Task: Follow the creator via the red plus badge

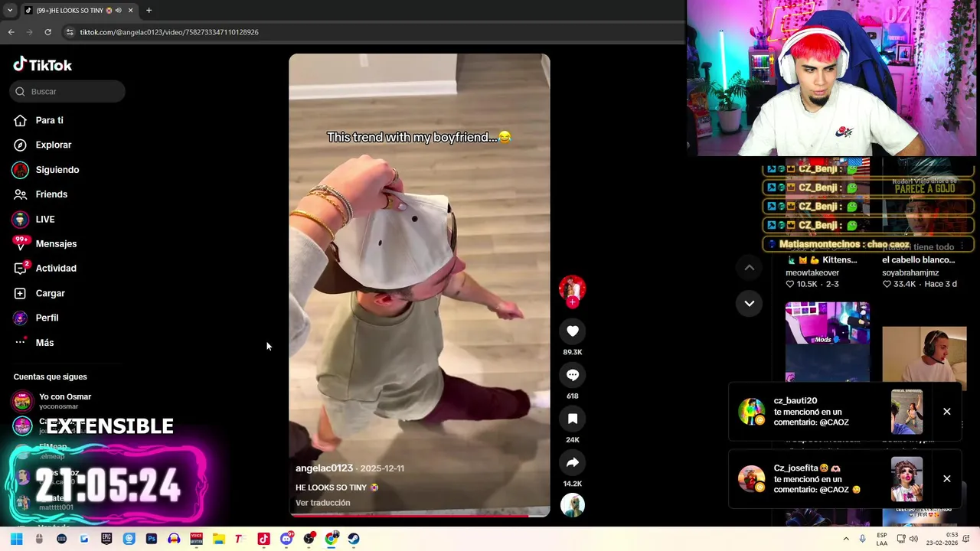Action: point(572,302)
